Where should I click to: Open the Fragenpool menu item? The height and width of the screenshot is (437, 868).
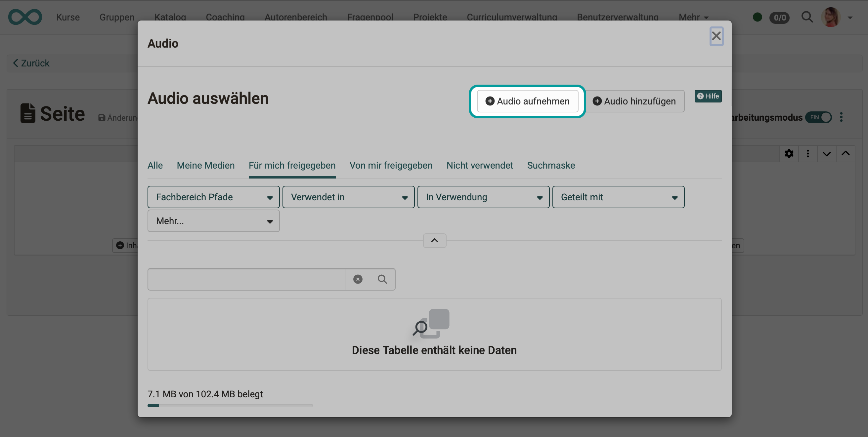click(369, 17)
